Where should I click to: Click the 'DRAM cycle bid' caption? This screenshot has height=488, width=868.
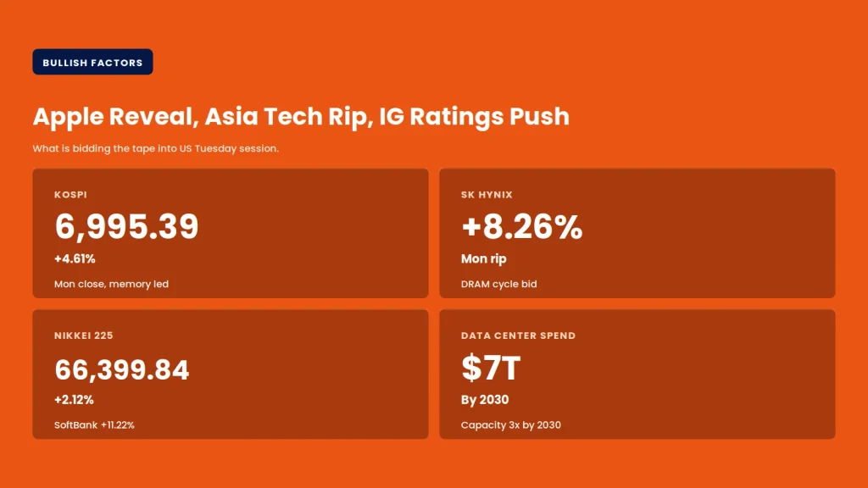pos(498,284)
